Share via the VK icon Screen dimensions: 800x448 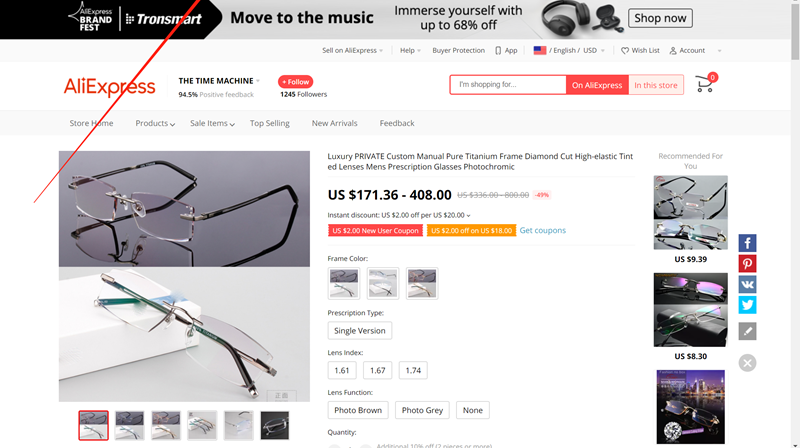tap(747, 284)
